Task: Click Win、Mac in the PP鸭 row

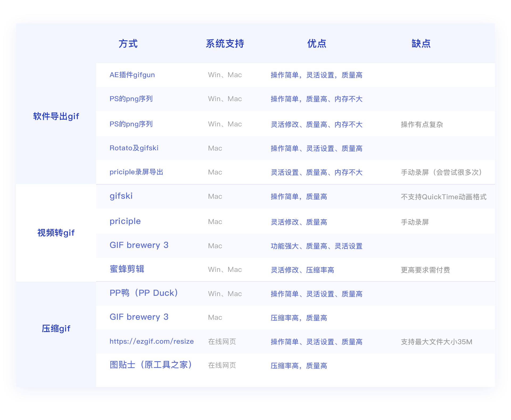Action: coord(225,294)
